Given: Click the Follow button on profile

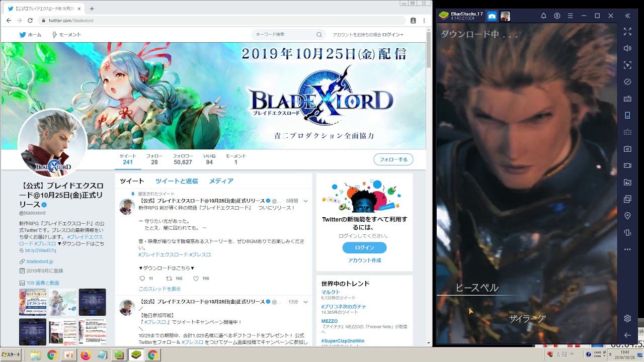Looking at the screenshot, I should [x=393, y=159].
